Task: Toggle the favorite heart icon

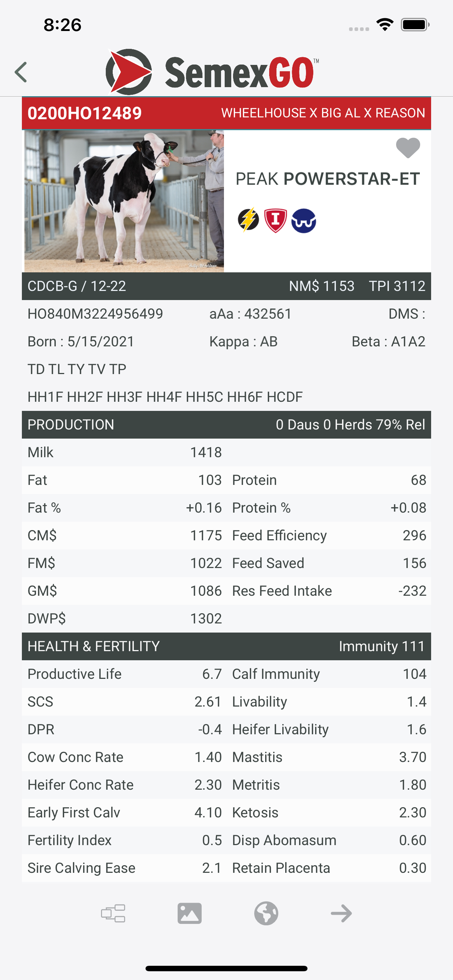Action: point(408,148)
